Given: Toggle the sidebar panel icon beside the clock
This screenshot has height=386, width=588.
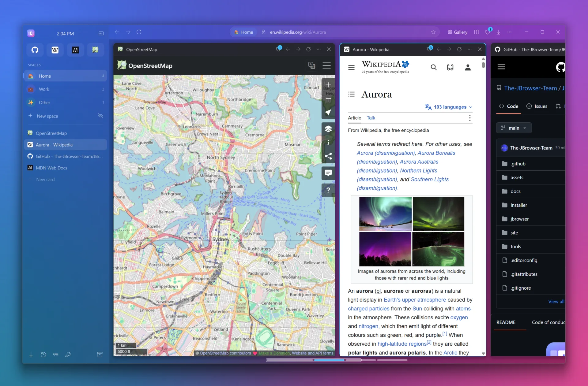Looking at the screenshot, I should (101, 33).
